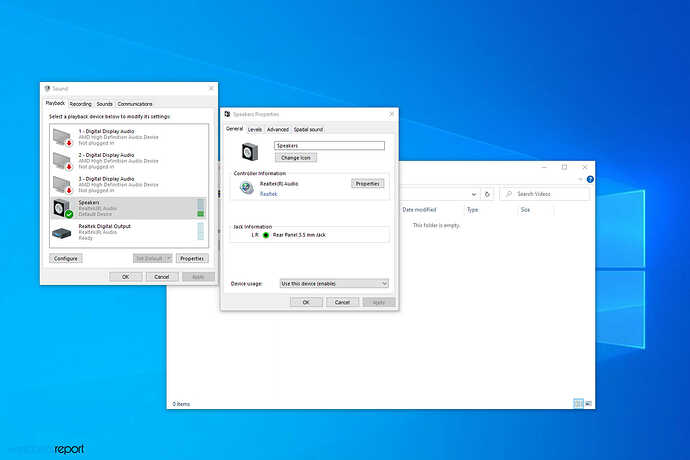The image size is (690, 460).
Task: Expand the Set Default dropdown arrow
Action: (x=168, y=258)
